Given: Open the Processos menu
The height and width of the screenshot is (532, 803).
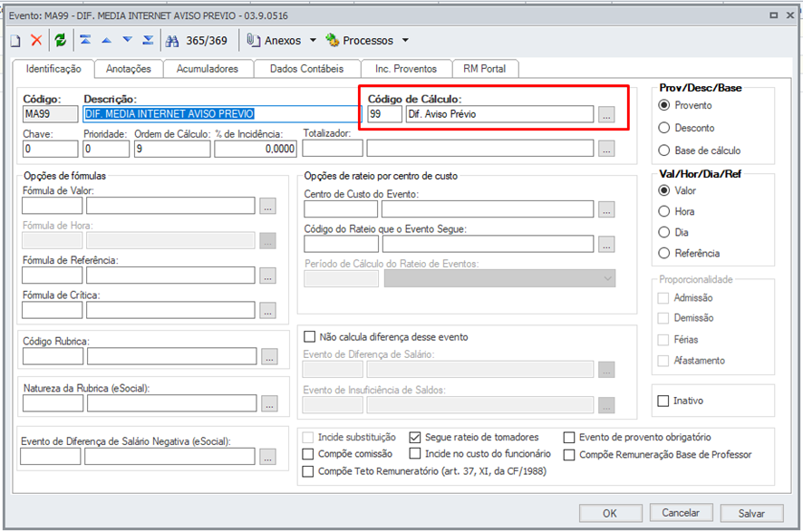Looking at the screenshot, I should 360,41.
